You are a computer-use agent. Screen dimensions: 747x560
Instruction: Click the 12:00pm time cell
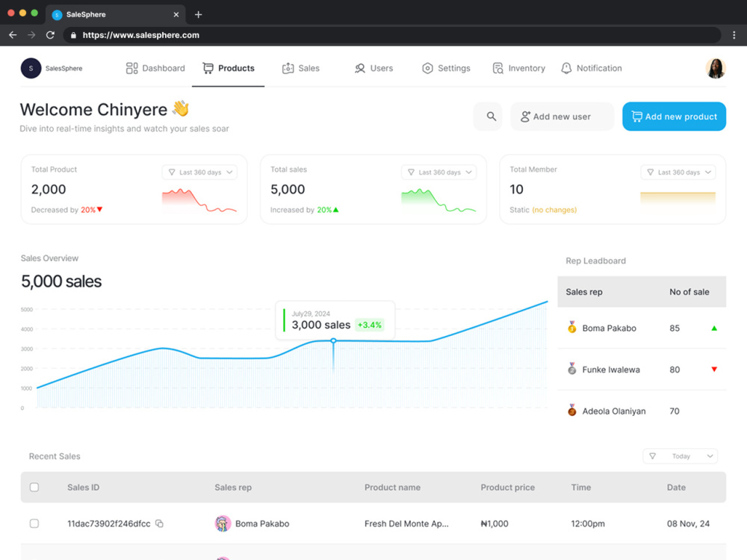tap(588, 523)
